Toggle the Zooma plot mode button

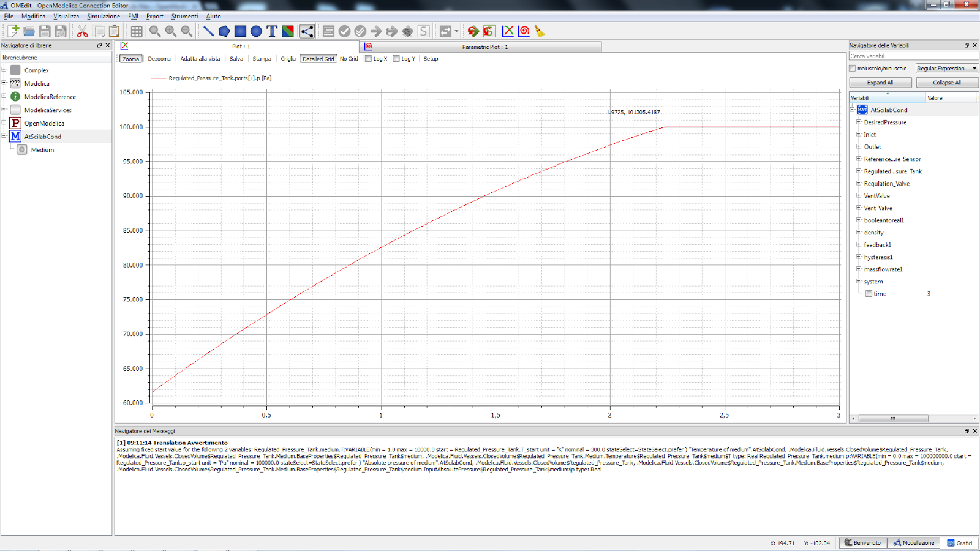[131, 59]
